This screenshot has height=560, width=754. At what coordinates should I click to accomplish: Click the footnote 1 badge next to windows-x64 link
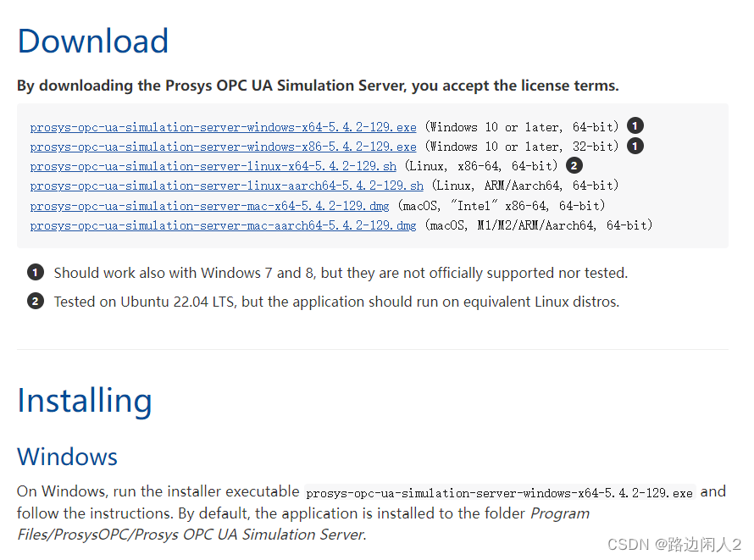635,125
